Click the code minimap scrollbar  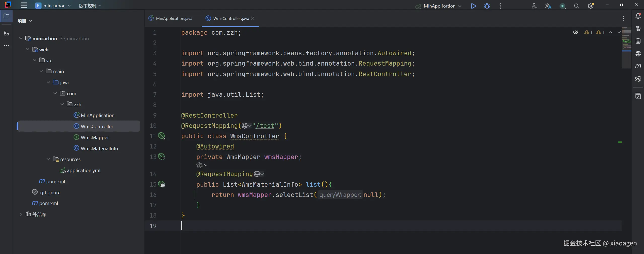tap(627, 47)
